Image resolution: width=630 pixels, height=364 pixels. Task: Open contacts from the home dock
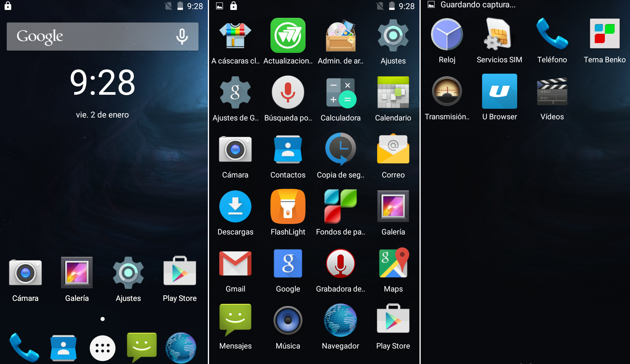pos(63,348)
